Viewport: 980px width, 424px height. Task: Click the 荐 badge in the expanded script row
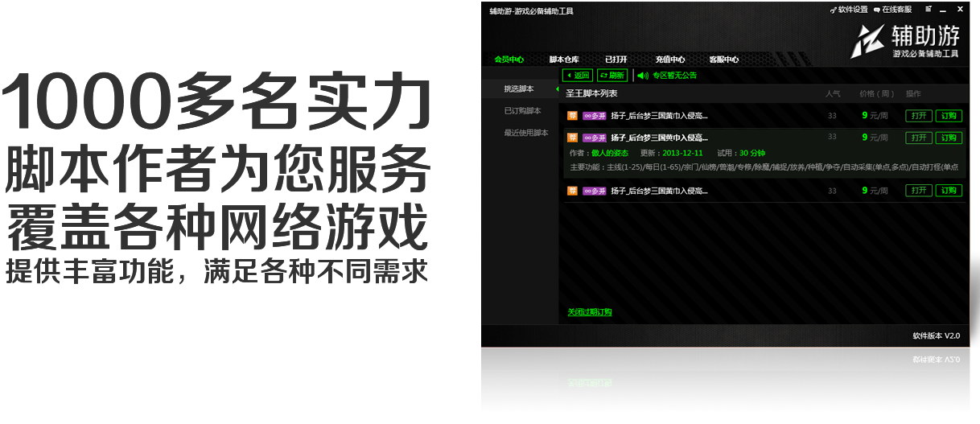[572, 138]
